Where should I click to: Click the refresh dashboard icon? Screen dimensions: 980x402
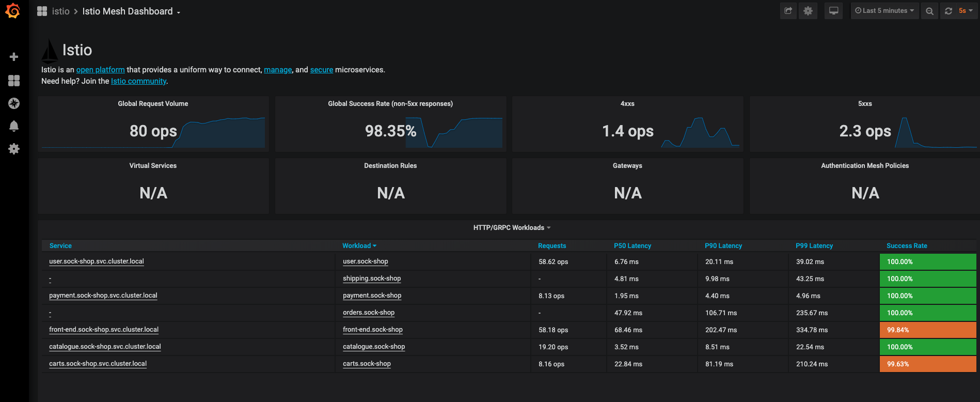click(949, 11)
